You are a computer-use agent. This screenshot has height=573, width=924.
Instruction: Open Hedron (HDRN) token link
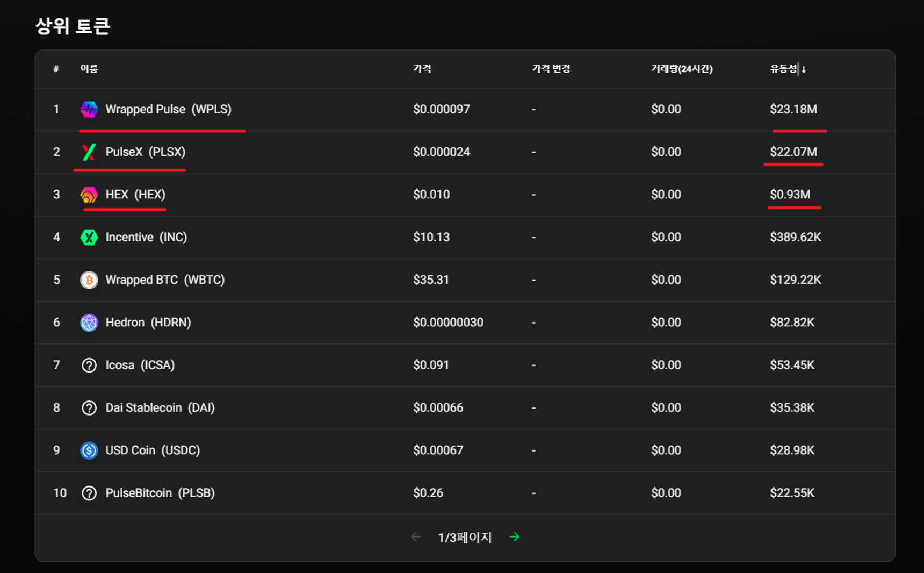148,323
